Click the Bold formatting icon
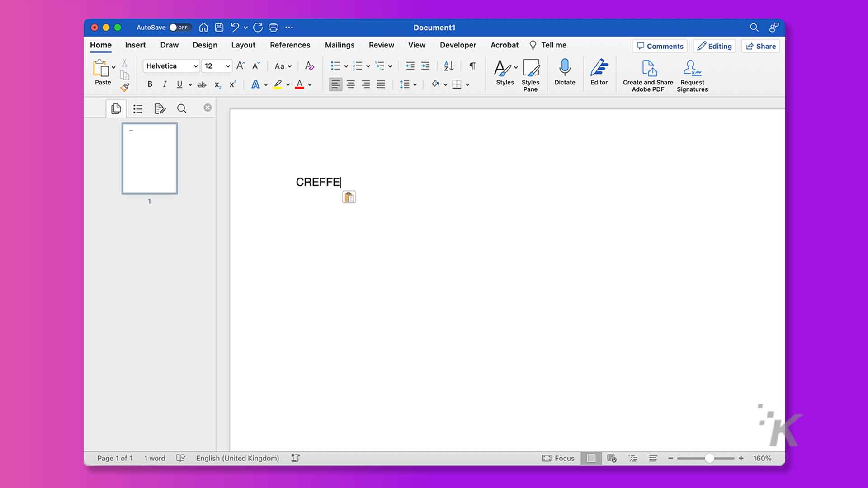This screenshot has height=488, width=868. click(150, 84)
